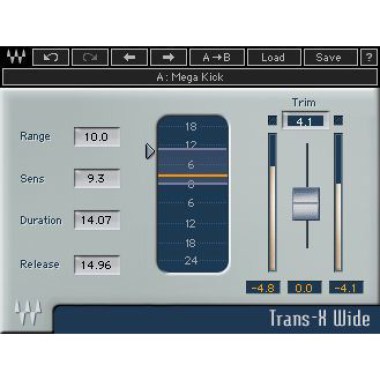The image size is (380, 380).
Task: Click the Sens value field 9.3
Action: click(97, 178)
